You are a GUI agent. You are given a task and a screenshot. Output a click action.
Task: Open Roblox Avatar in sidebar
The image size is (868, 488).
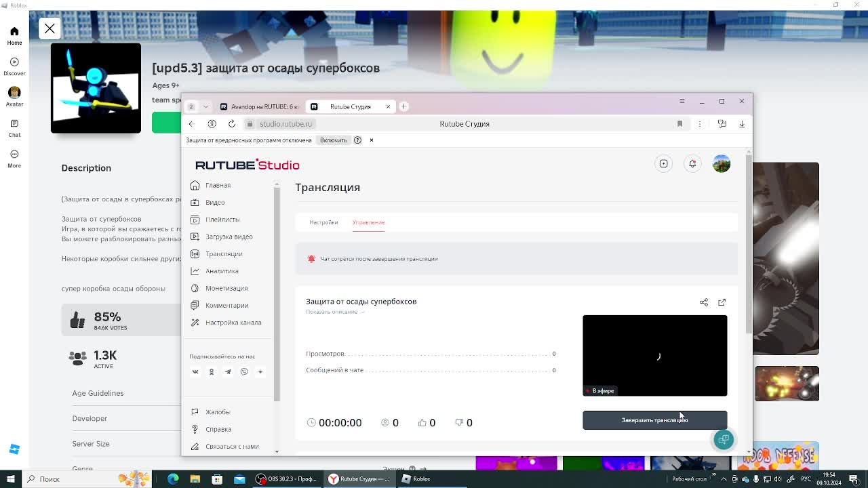pos(14,97)
